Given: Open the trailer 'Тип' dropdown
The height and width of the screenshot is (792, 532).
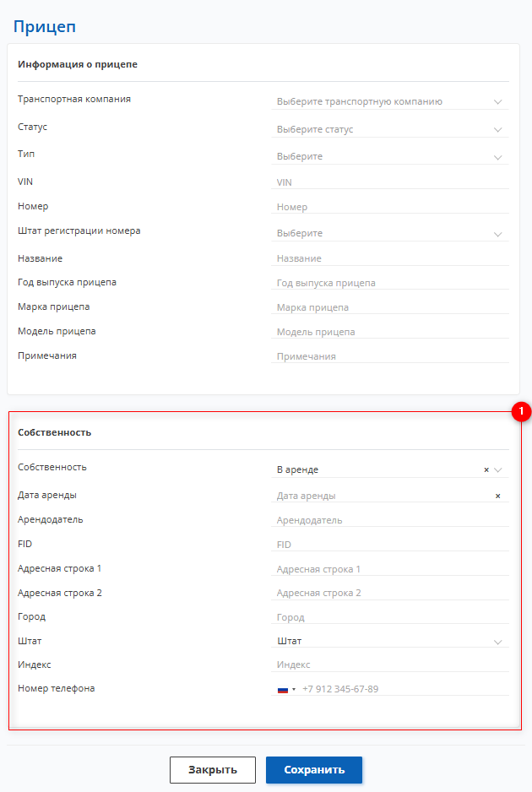Looking at the screenshot, I should (389, 157).
